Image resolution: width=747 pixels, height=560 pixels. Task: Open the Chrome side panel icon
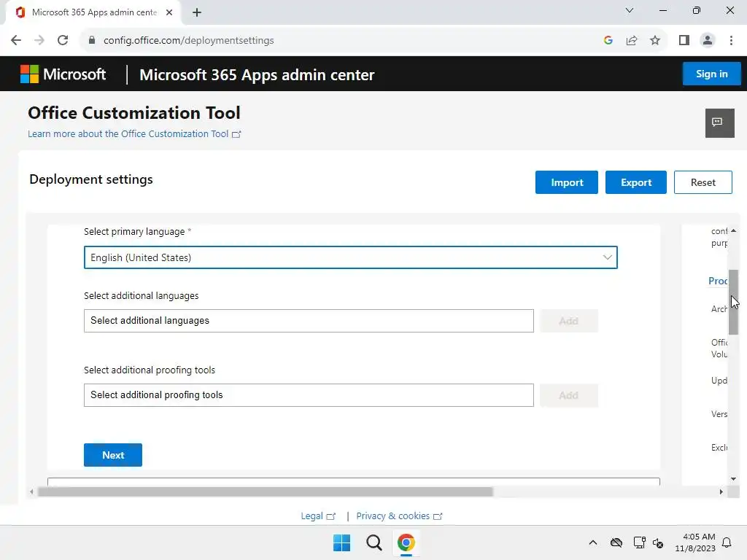684,41
